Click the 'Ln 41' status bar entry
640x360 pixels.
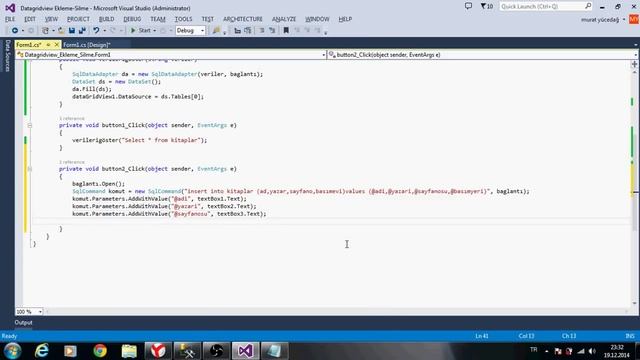pyautogui.click(x=482, y=336)
